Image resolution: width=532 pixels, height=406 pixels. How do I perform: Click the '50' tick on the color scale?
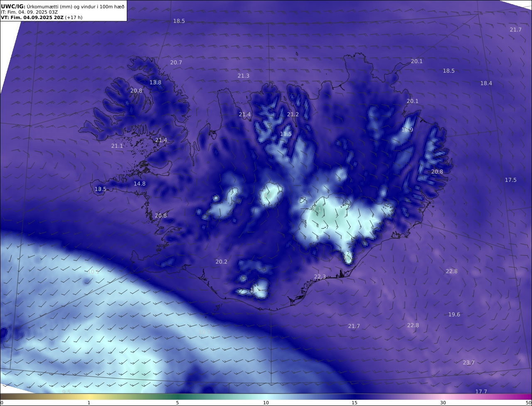click(529, 403)
